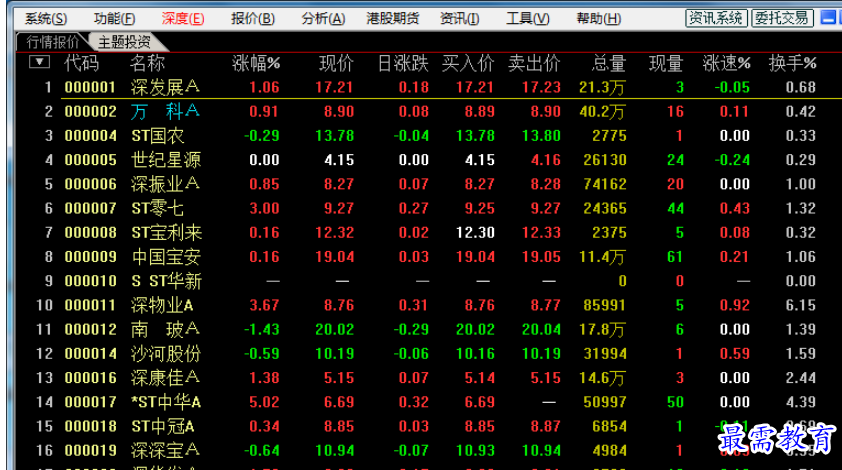Select stock 南 玻A
The image size is (842, 470).
[165, 329]
